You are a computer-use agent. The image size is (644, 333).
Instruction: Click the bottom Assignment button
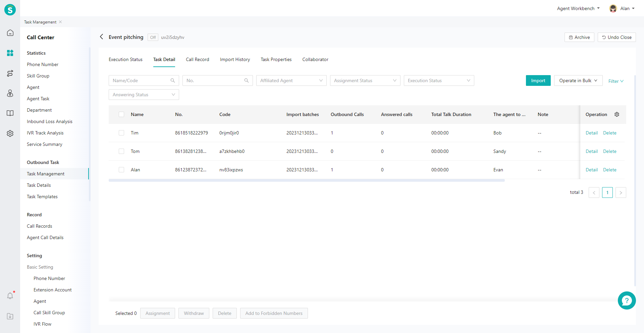click(x=158, y=313)
